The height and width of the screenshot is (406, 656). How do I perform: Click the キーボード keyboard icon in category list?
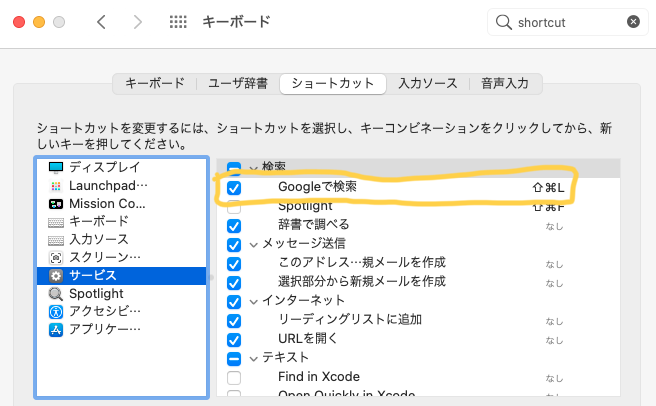point(55,221)
